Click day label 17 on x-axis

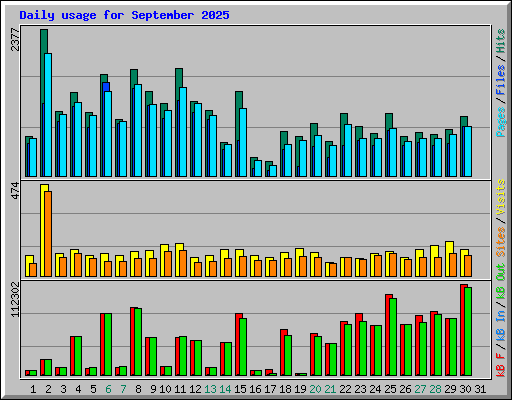click(270, 389)
